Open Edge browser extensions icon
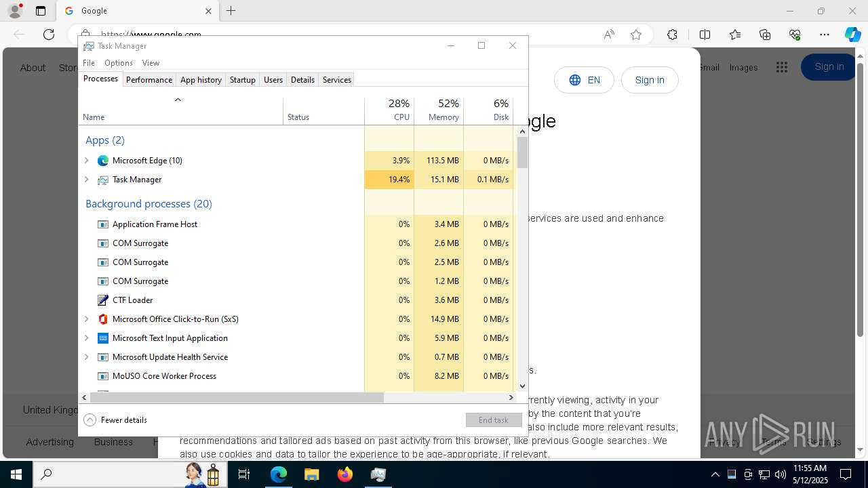The image size is (868, 488). pos(672,35)
